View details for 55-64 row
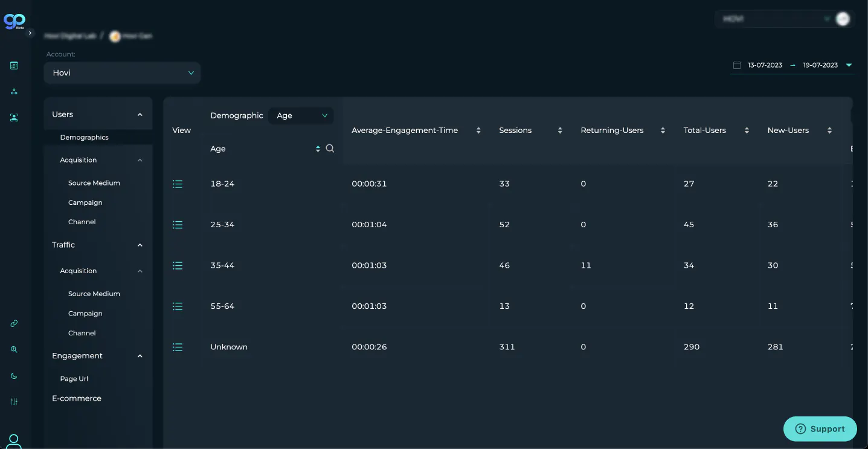The image size is (868, 449). [178, 306]
